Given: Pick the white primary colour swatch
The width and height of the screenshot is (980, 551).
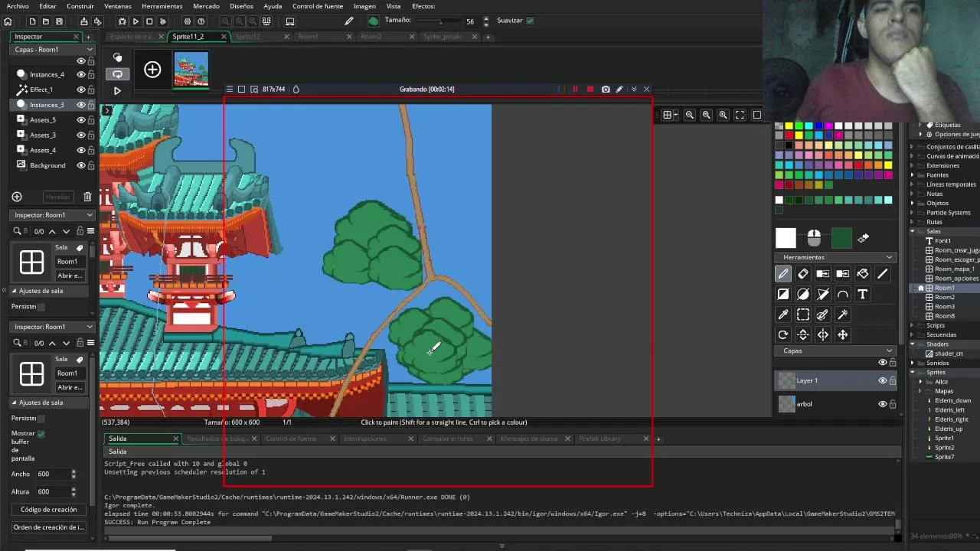Looking at the screenshot, I should pos(786,239).
